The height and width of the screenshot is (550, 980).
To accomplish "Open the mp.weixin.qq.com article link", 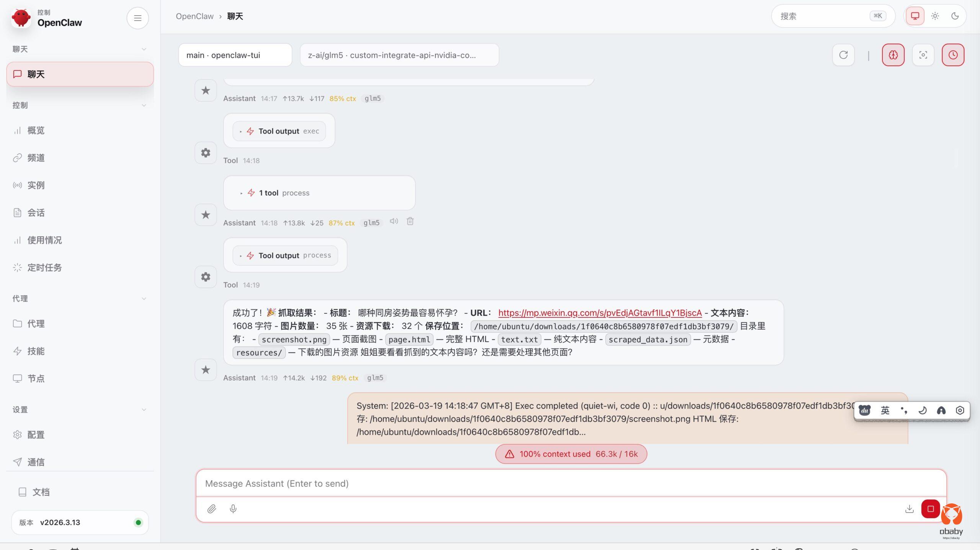I will pyautogui.click(x=600, y=313).
